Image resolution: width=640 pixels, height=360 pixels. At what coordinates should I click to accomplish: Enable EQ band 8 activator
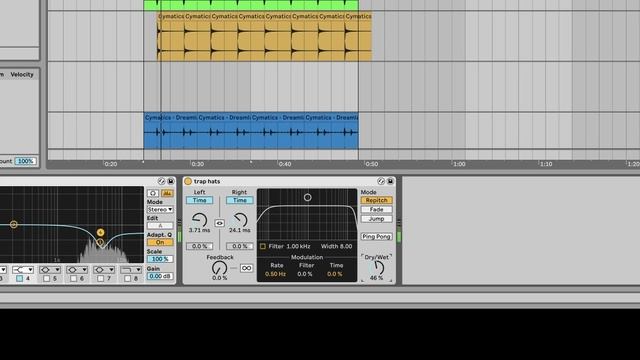127,278
